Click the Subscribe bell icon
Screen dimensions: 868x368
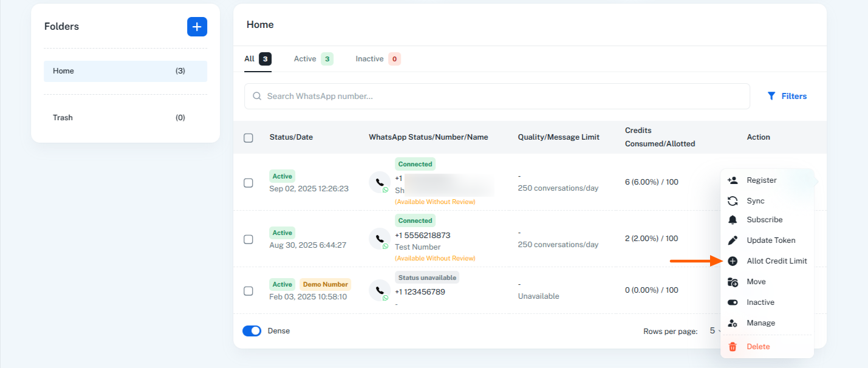[x=733, y=220]
